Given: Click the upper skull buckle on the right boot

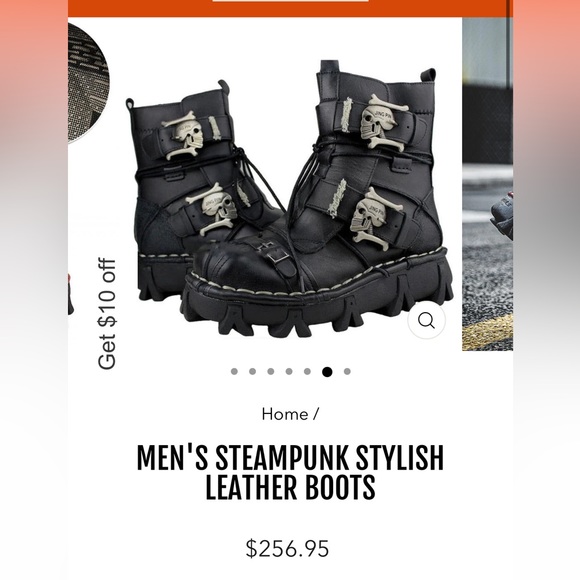Looking at the screenshot, I should pyautogui.click(x=383, y=123).
